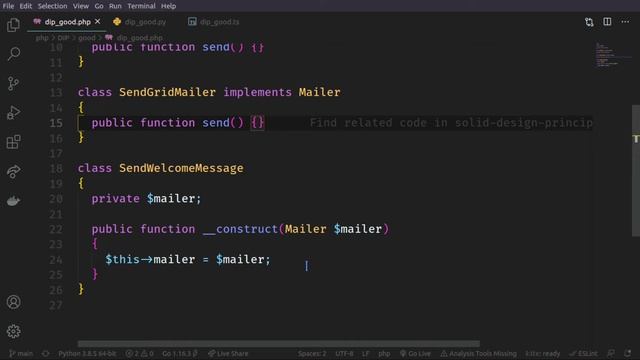Screen dimensions: 640x360
Task: Click SendGridMailer class name on line 13
Action: tap(167, 92)
